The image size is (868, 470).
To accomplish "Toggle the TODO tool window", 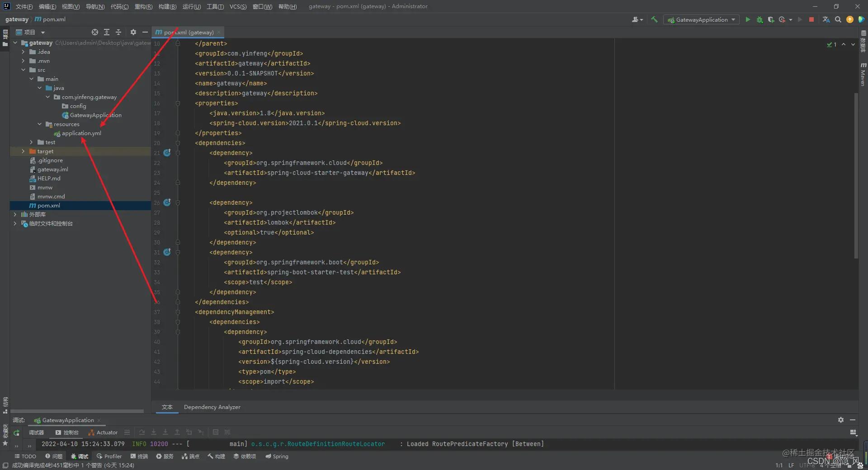I will pyautogui.click(x=25, y=456).
